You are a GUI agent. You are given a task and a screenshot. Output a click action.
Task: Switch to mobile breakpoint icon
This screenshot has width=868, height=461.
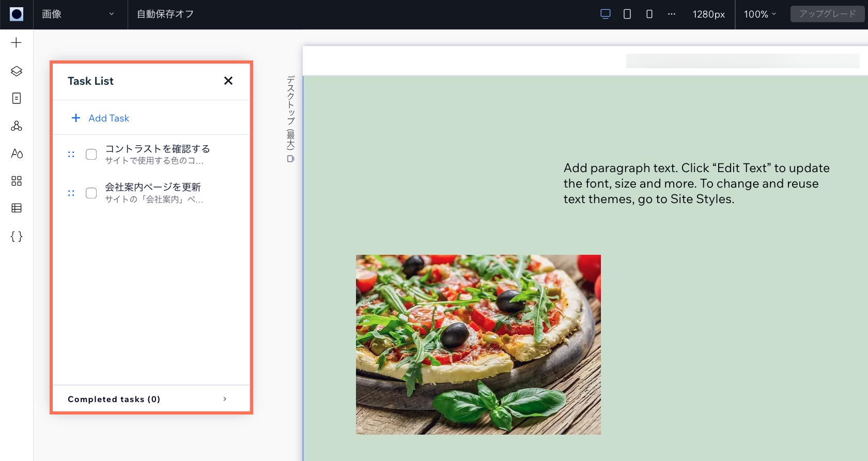click(649, 14)
